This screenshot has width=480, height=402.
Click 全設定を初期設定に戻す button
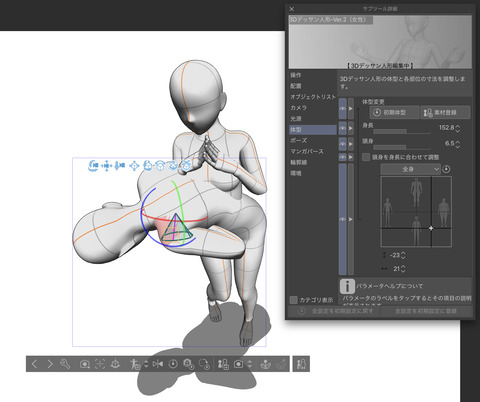(x=337, y=311)
